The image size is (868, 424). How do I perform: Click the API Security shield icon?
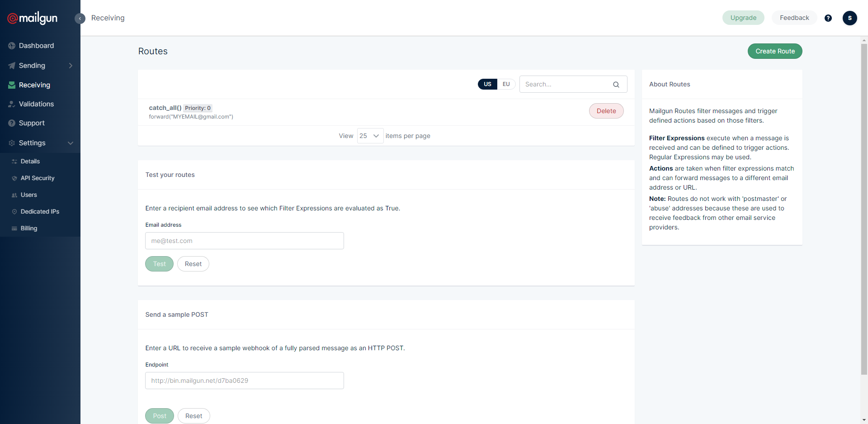point(14,178)
